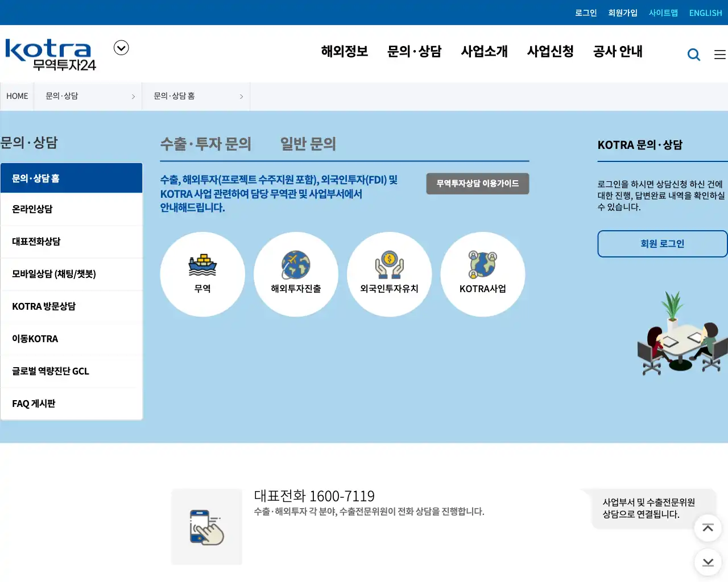The width and height of the screenshot is (728, 582).
Task: Click the KOTRA 무역투자24 logo
Action: [49, 54]
